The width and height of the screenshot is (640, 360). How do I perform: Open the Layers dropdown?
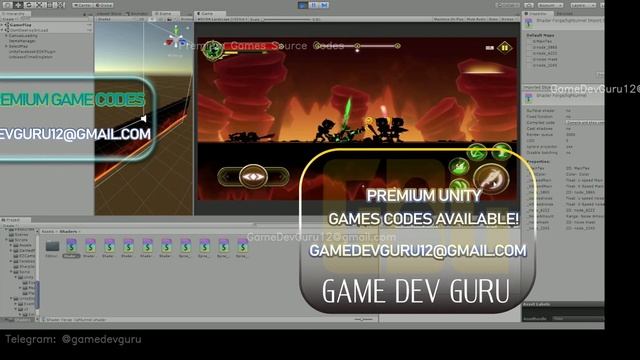[583, 5]
